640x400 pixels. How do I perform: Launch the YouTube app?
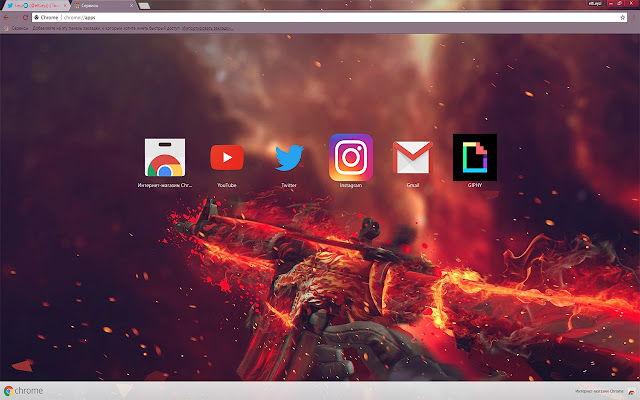[x=227, y=158]
